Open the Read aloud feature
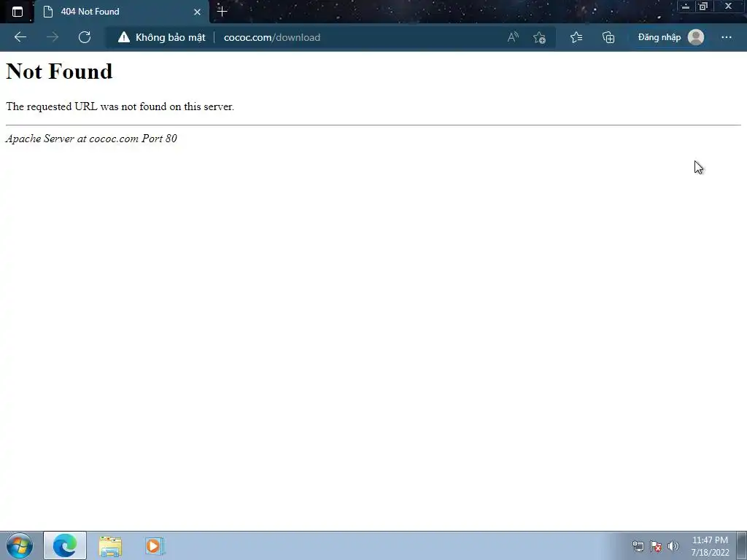The width and height of the screenshot is (747, 560). [513, 37]
